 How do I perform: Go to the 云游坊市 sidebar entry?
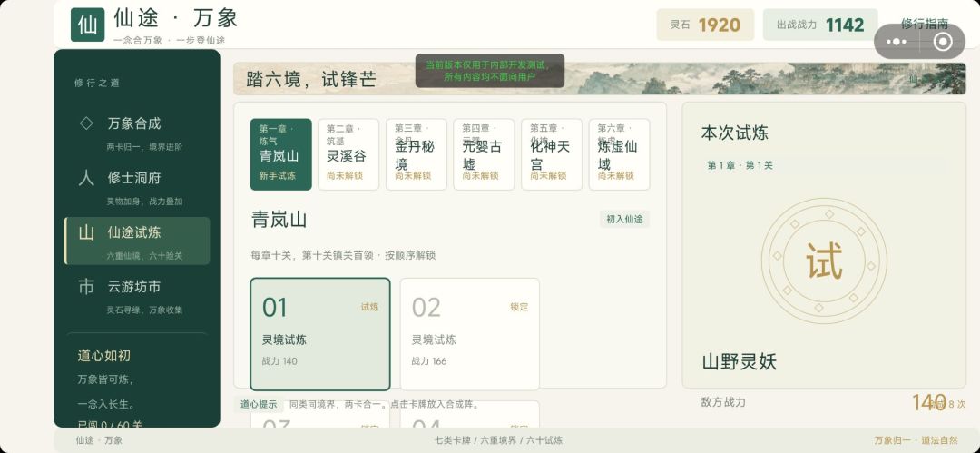tap(138, 295)
